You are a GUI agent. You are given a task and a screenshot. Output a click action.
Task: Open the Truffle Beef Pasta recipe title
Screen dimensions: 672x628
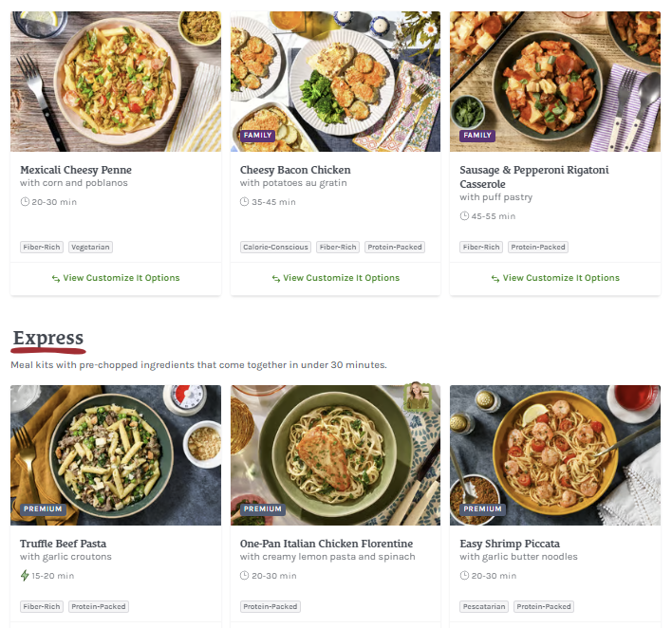64,544
